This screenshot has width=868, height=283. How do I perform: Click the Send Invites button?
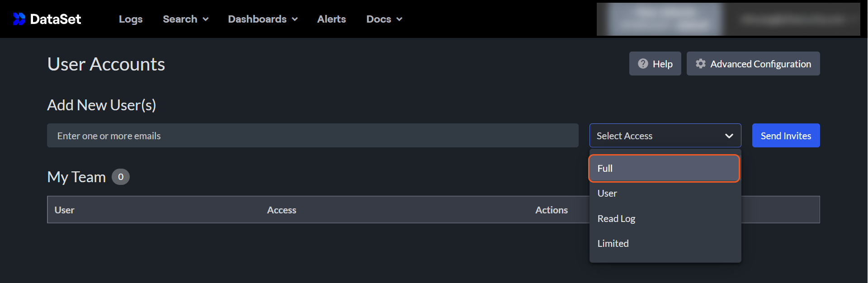pos(786,136)
